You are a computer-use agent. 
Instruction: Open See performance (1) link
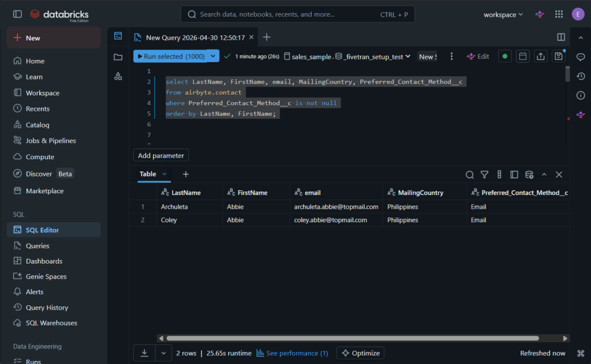click(292, 353)
